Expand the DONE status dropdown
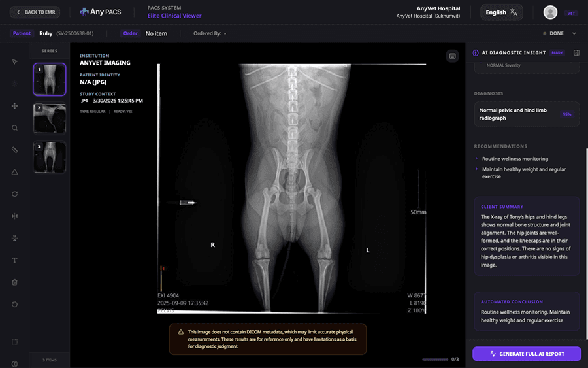This screenshot has width=588, height=368. [x=574, y=33]
